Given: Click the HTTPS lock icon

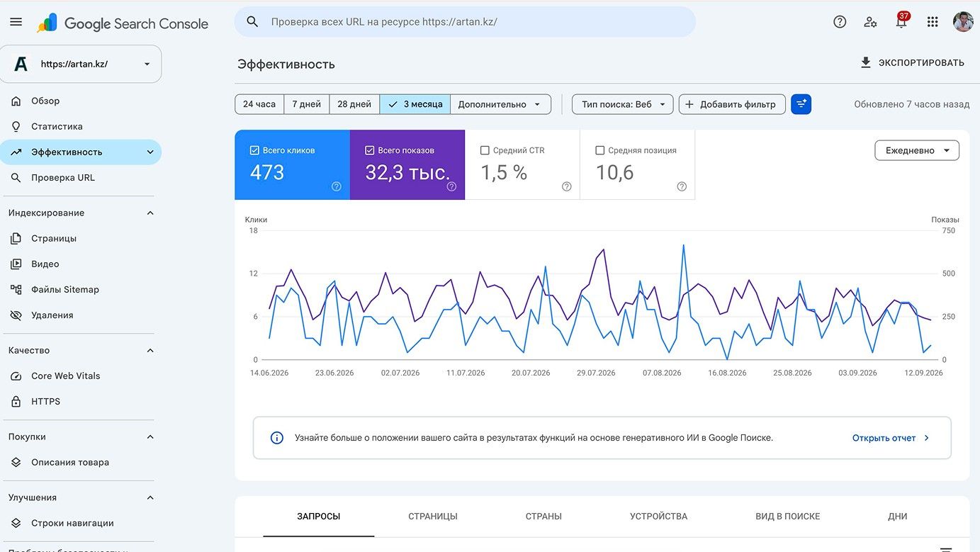Looking at the screenshot, I should [16, 402].
